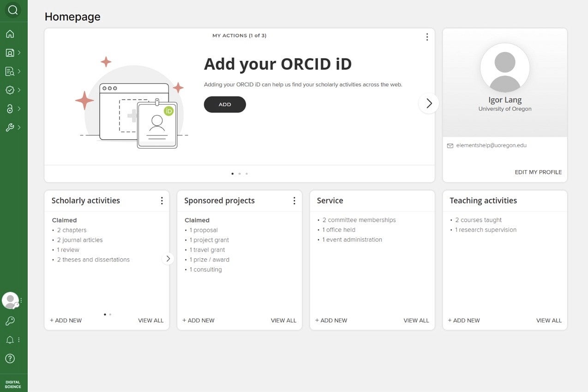
Task: Open the document search icon in sidebar
Action: coord(10,71)
